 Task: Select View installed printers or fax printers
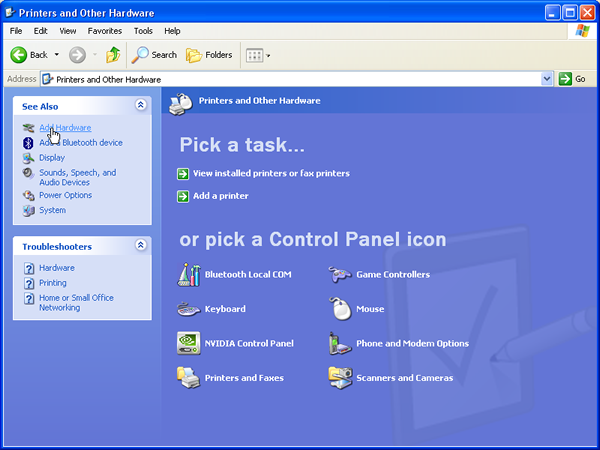point(270,173)
